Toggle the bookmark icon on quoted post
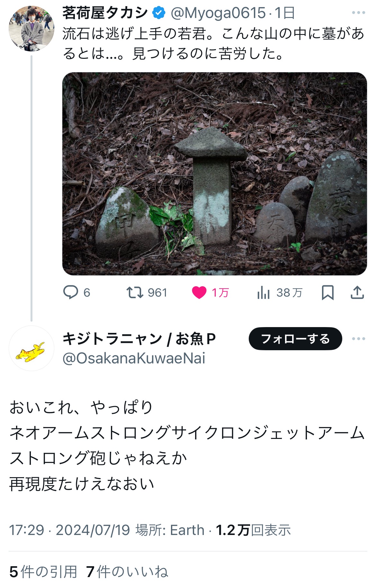376x588 pixels. (x=327, y=292)
